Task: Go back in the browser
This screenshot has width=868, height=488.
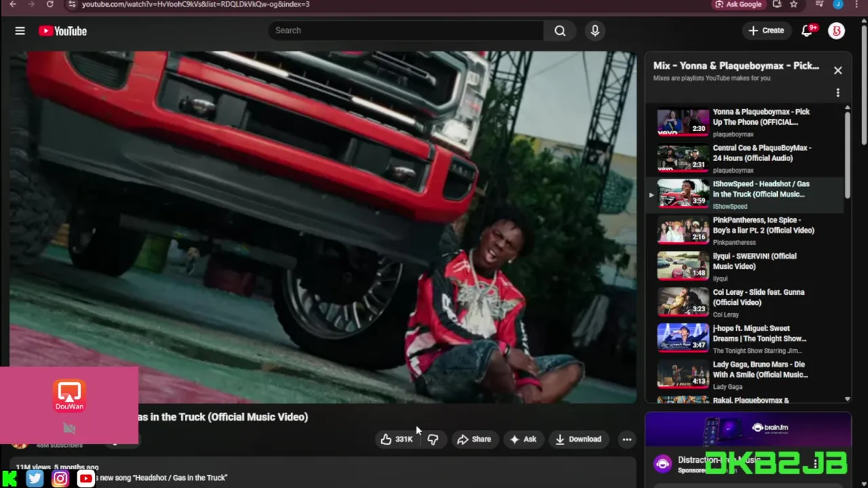Action: [x=12, y=4]
